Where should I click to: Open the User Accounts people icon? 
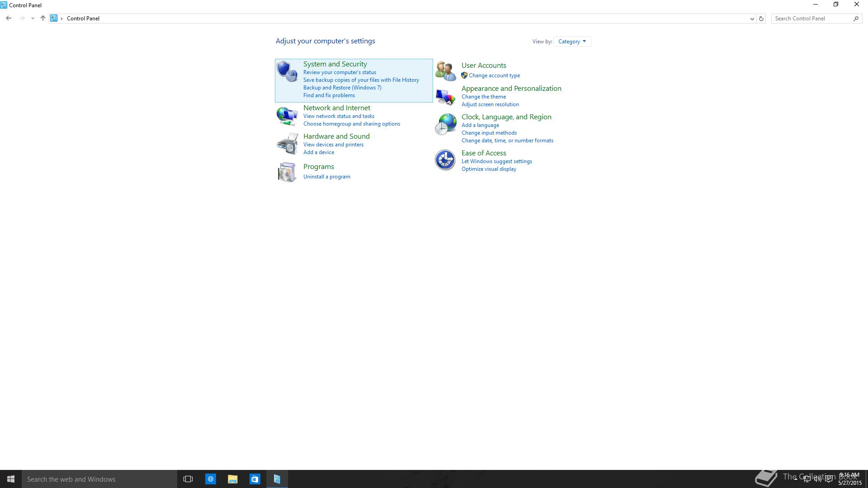pos(445,71)
